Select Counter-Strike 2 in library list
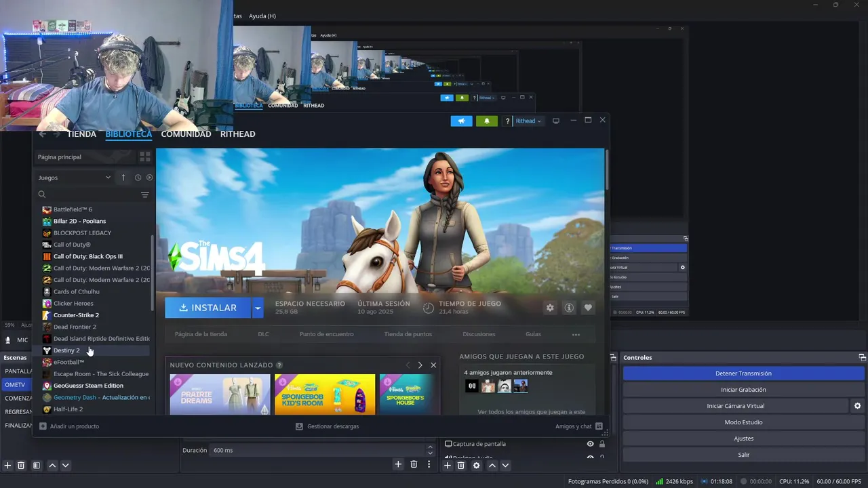Image resolution: width=868 pixels, height=488 pixels. [x=76, y=315]
